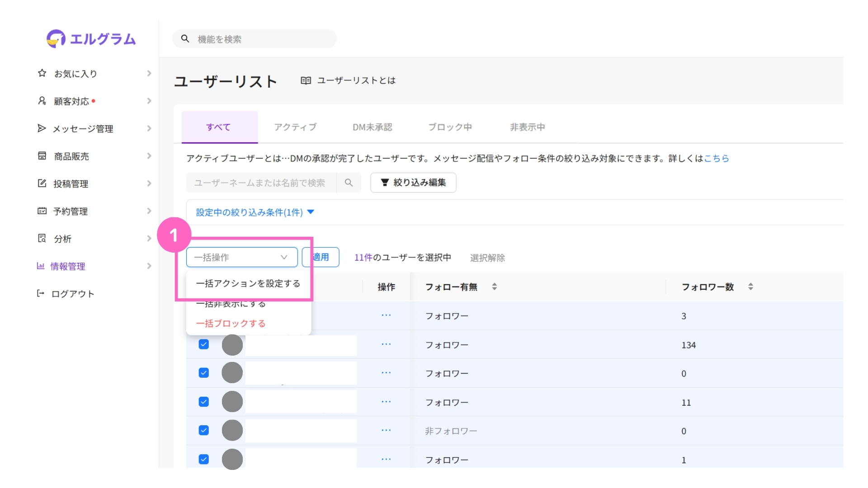
Task: Click the 選択解除 link
Action: coord(487,258)
